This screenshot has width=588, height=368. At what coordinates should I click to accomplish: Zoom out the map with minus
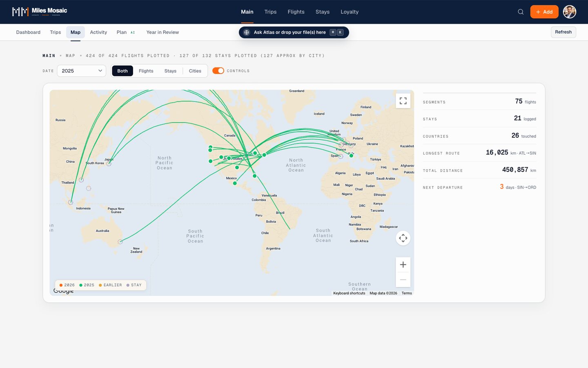point(403,280)
